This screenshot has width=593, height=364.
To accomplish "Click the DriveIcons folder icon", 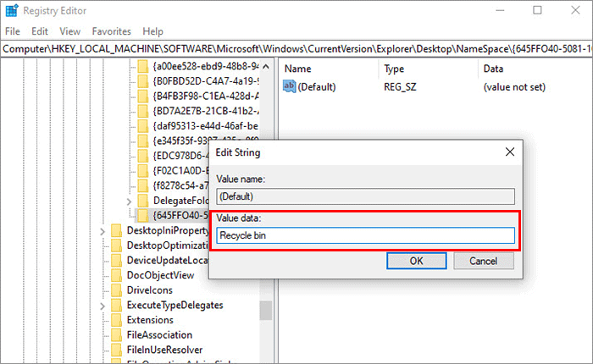I will pyautogui.click(x=117, y=290).
